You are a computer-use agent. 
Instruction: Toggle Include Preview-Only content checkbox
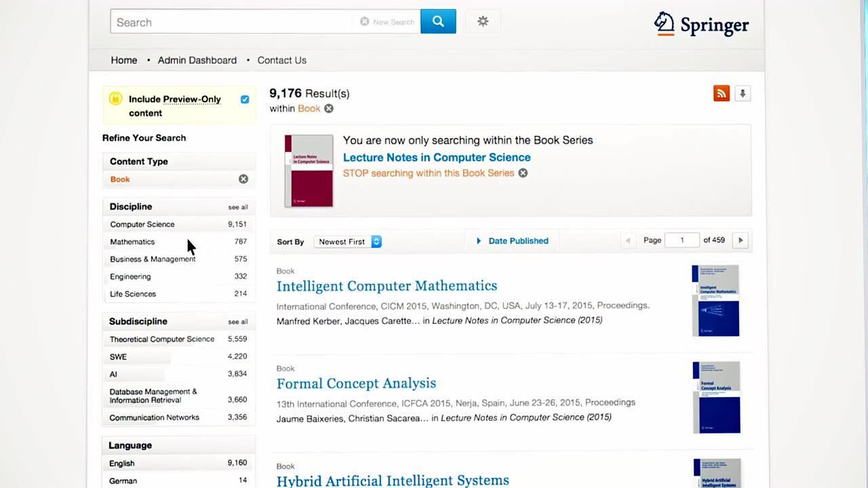click(x=245, y=100)
